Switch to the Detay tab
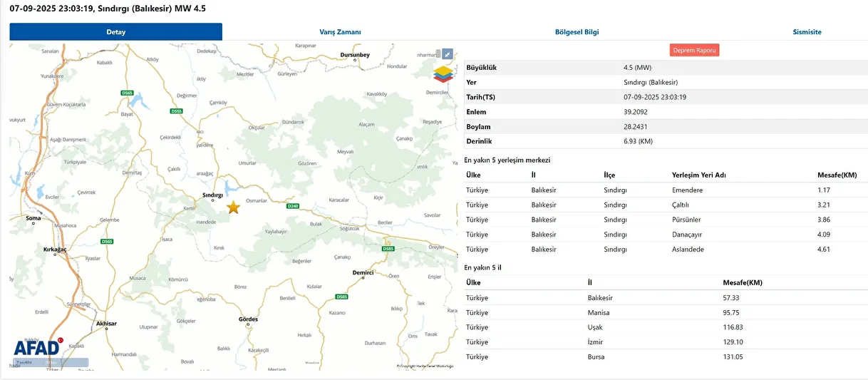 115,32
